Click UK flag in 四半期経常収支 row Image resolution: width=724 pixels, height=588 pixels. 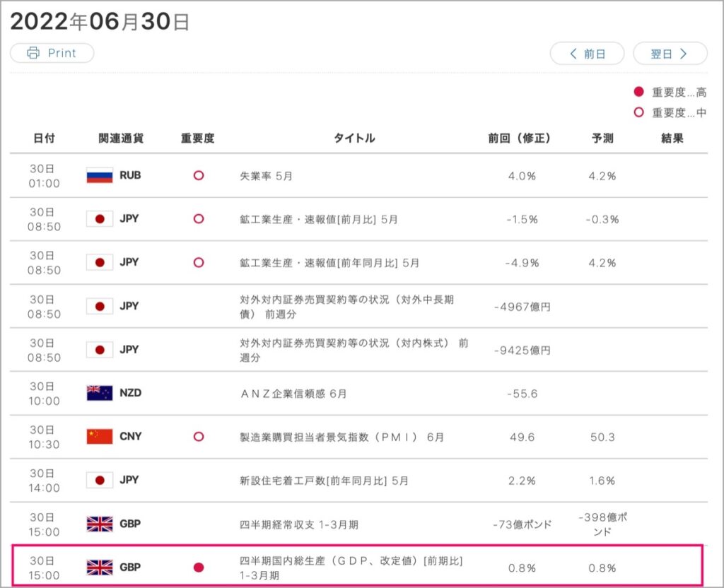pos(100,524)
